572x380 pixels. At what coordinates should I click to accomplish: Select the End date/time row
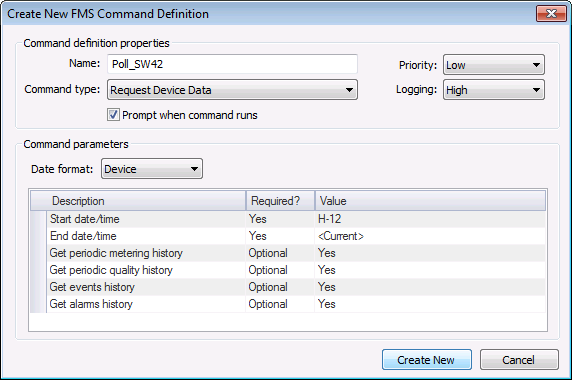288,236
